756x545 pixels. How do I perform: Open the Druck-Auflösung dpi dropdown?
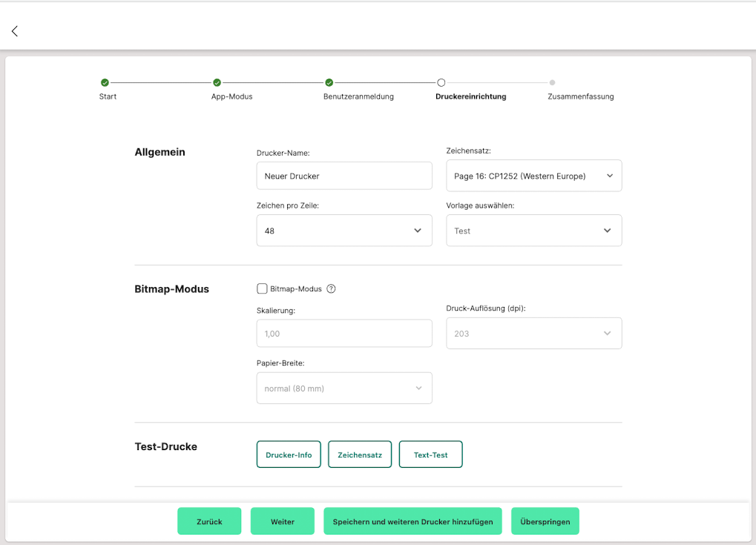pyautogui.click(x=533, y=334)
